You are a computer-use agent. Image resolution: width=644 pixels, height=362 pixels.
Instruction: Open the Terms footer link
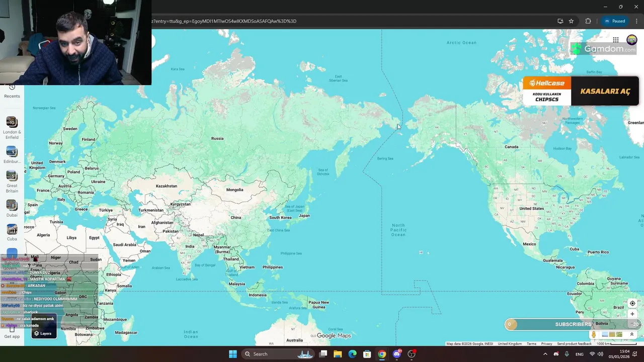point(531,344)
